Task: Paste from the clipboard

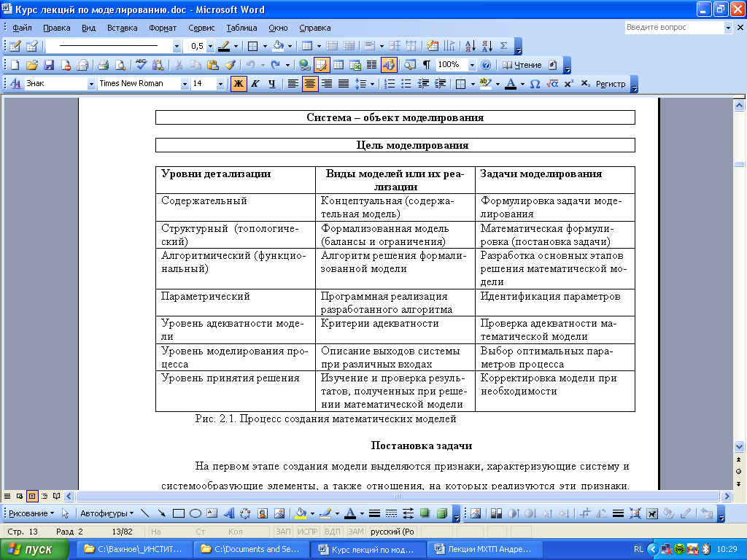Action: point(213,65)
